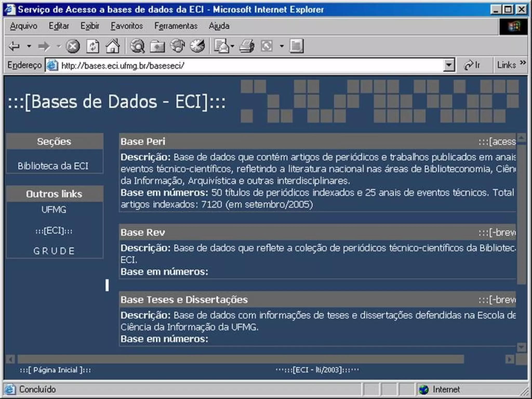
Task: Refresh the page with the toolbar icon
Action: pyautogui.click(x=93, y=46)
